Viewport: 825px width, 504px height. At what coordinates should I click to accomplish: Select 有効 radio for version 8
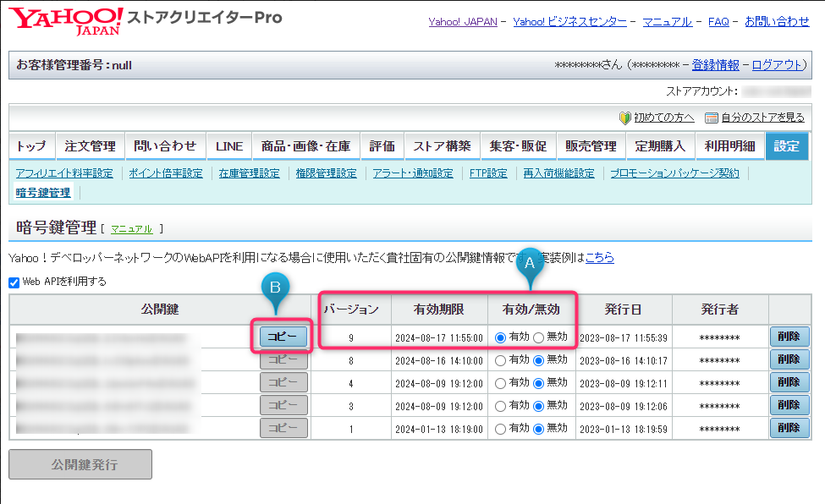[x=500, y=361]
